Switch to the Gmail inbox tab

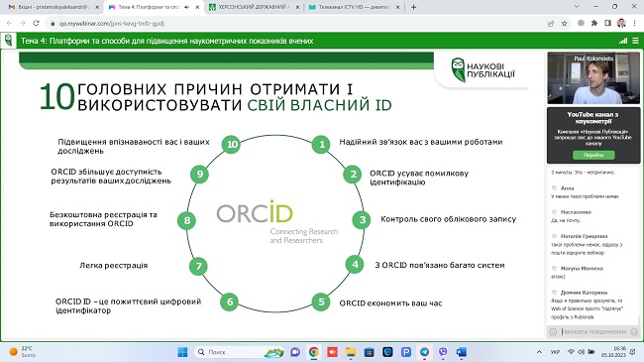[53, 7]
